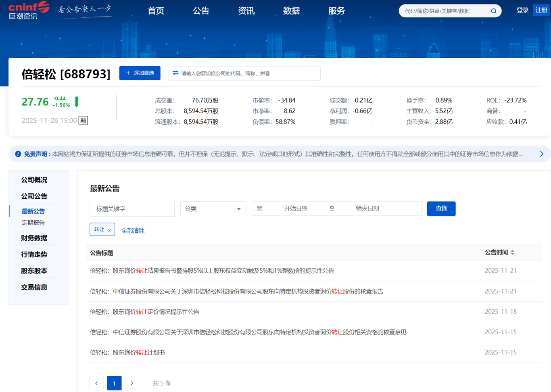Click the 负债率 value 58.87%

(x=286, y=122)
